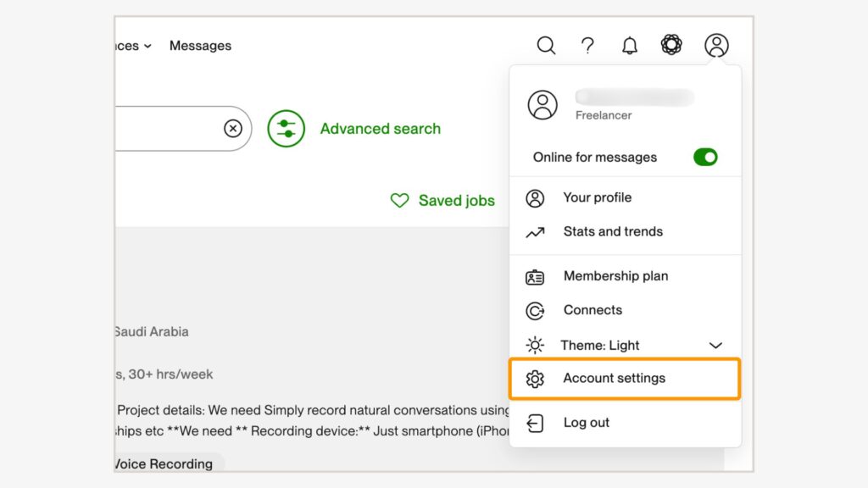Viewport: 868px width, 488px height.
Task: Click the card icon next to Membership plan
Action: click(535, 276)
